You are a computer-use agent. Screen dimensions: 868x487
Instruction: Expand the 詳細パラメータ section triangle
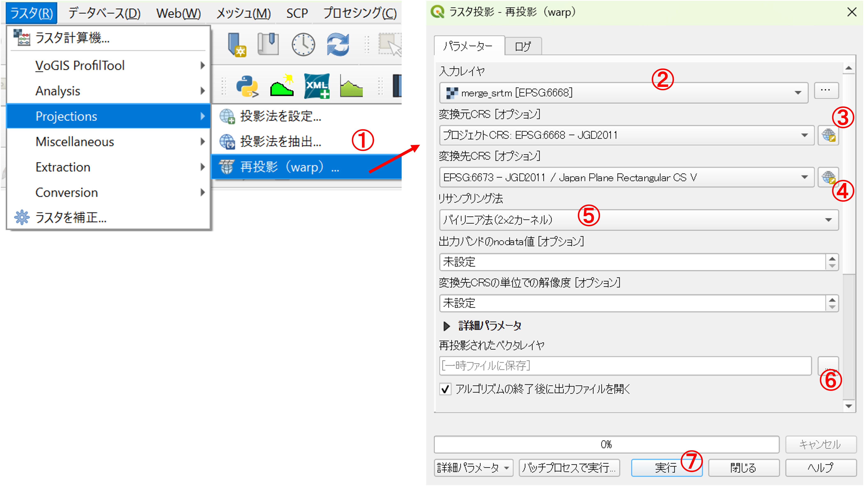447,326
